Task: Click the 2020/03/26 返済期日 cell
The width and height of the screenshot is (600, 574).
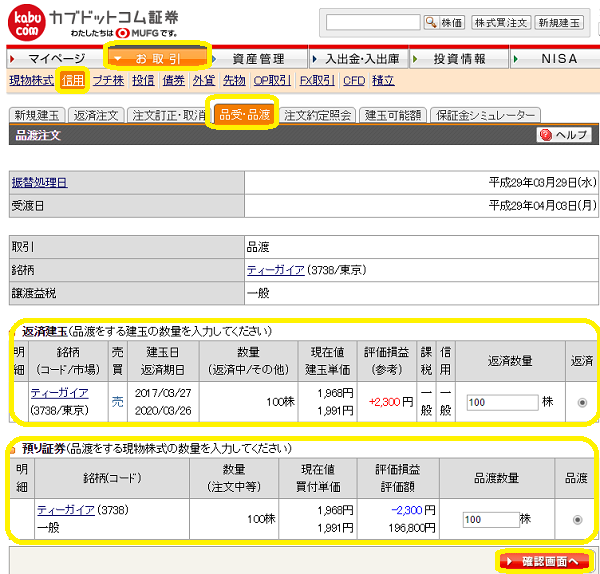Action: 163,411
